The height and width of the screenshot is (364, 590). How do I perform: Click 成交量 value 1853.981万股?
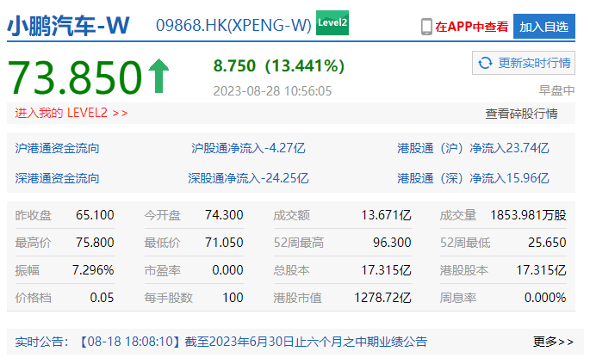[528, 215]
